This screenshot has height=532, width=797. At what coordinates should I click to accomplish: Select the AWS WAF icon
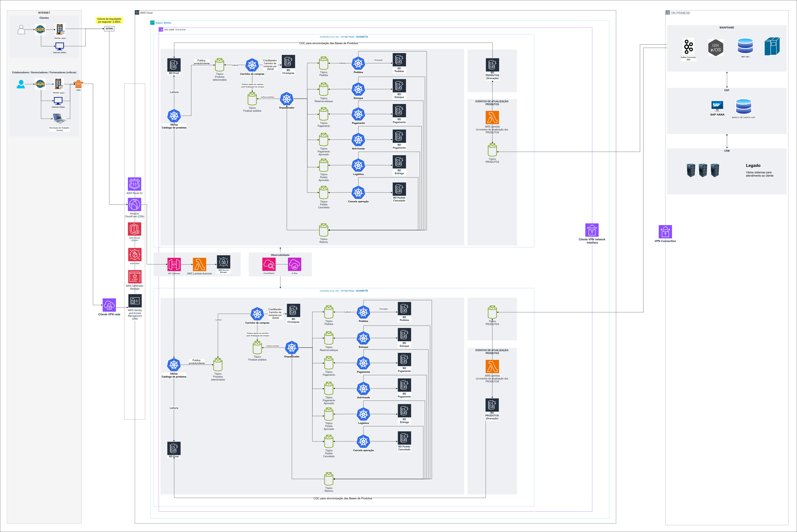pyautogui.click(x=134, y=254)
